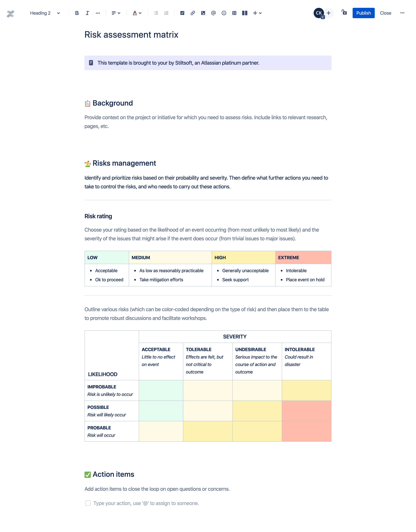Click the numbered list icon
Viewport: 416px width, 532px height.
pyautogui.click(x=166, y=13)
